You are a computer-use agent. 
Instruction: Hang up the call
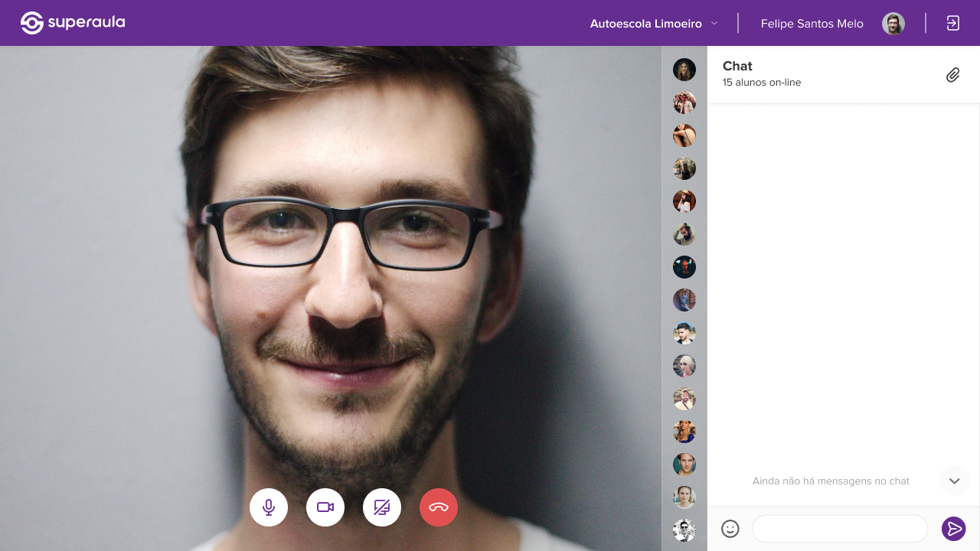point(439,507)
